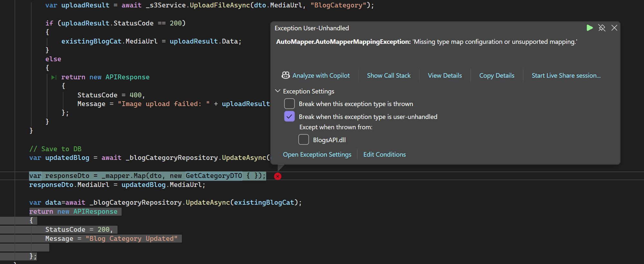Collapse the Exception Settings section
Image resolution: width=644 pixels, height=264 pixels.
pyautogui.click(x=278, y=91)
